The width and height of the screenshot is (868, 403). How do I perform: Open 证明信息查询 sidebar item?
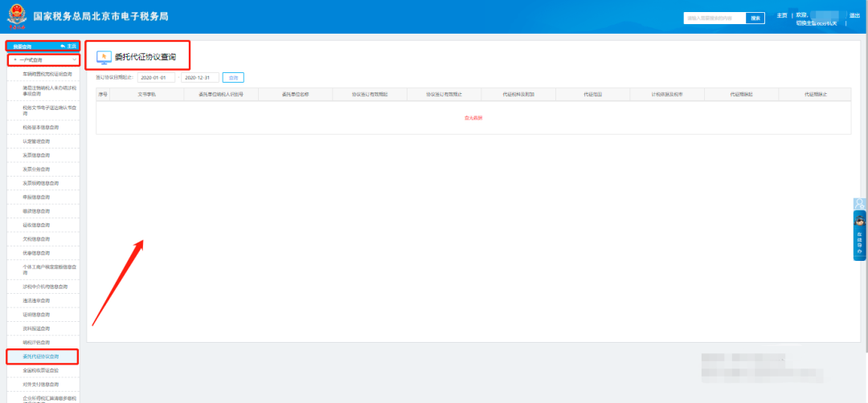coord(36,315)
